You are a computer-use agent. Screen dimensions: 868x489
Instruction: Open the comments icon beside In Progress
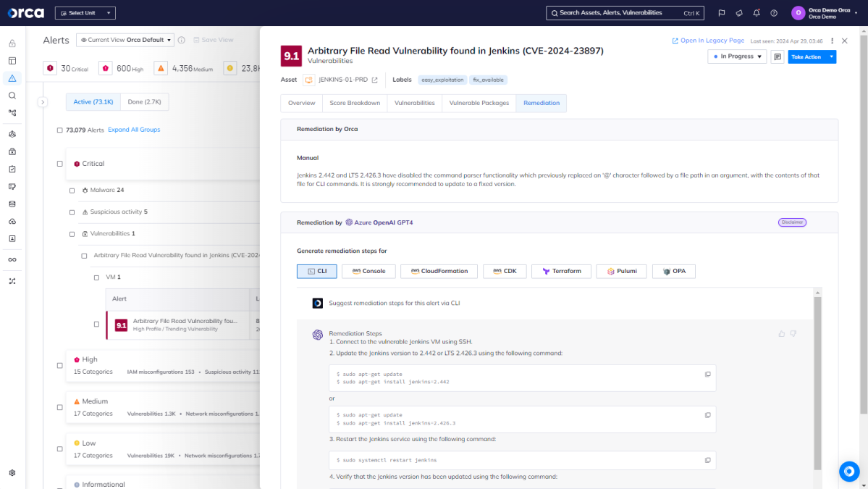[778, 57]
